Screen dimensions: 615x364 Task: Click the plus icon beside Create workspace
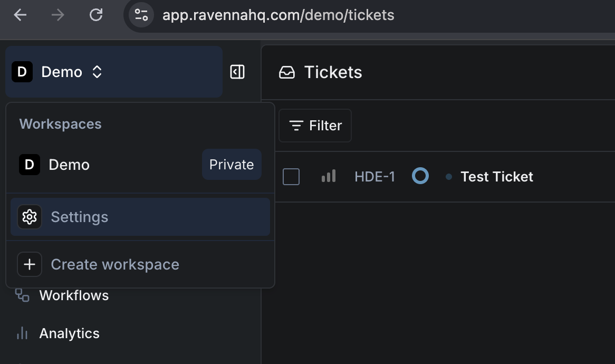tap(30, 264)
